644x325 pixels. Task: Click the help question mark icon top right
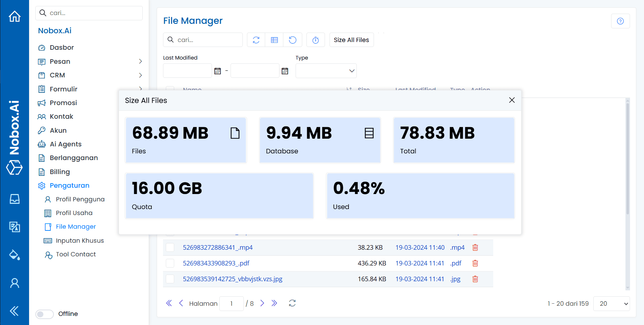620,21
